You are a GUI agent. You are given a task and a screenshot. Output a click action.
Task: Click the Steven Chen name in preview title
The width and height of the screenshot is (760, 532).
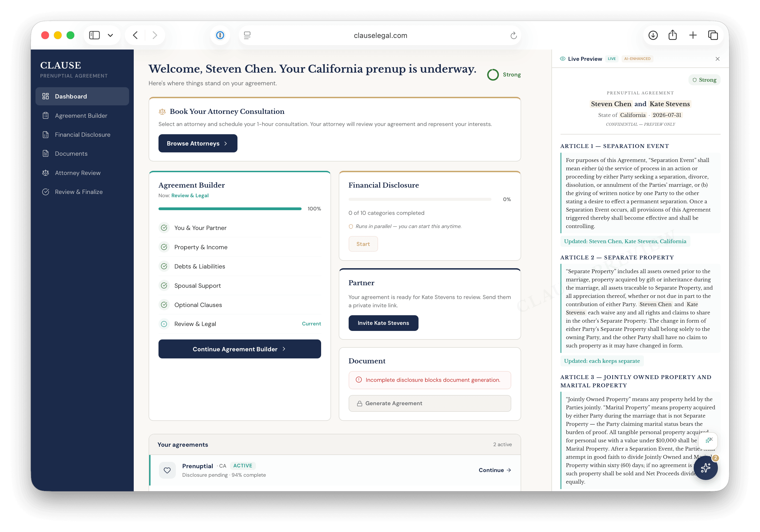[x=611, y=104]
